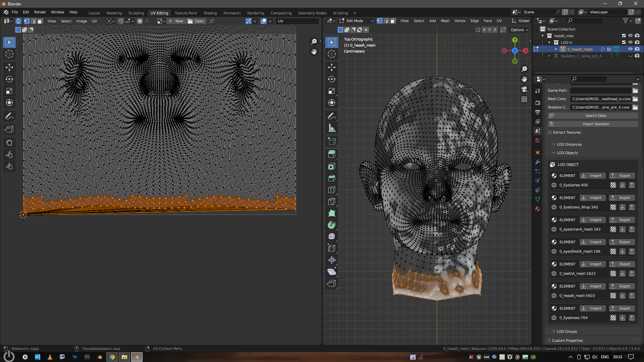This screenshot has width=644, height=362.
Task: Select the UV editor Rip Region tool
Action: 9,129
